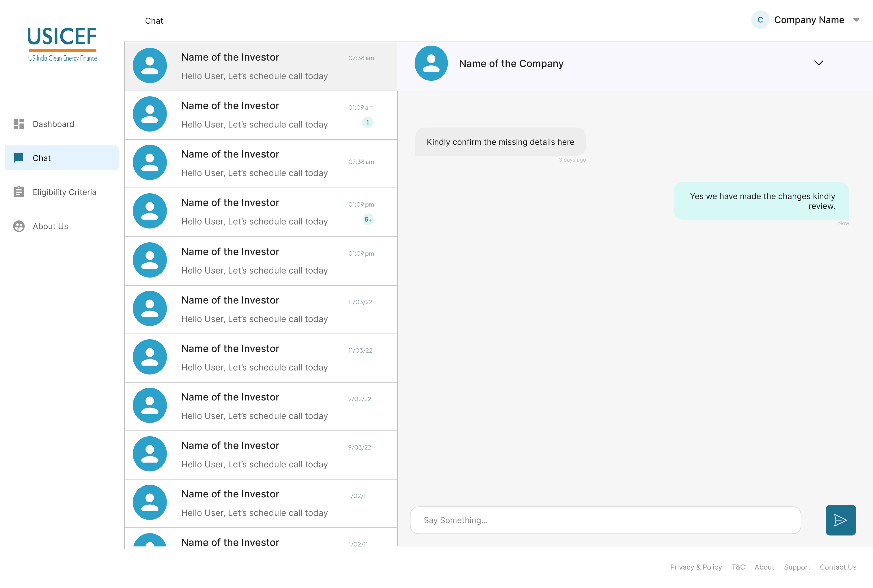Click the Say Something message input field
The width and height of the screenshot is (873, 588).
(x=605, y=520)
